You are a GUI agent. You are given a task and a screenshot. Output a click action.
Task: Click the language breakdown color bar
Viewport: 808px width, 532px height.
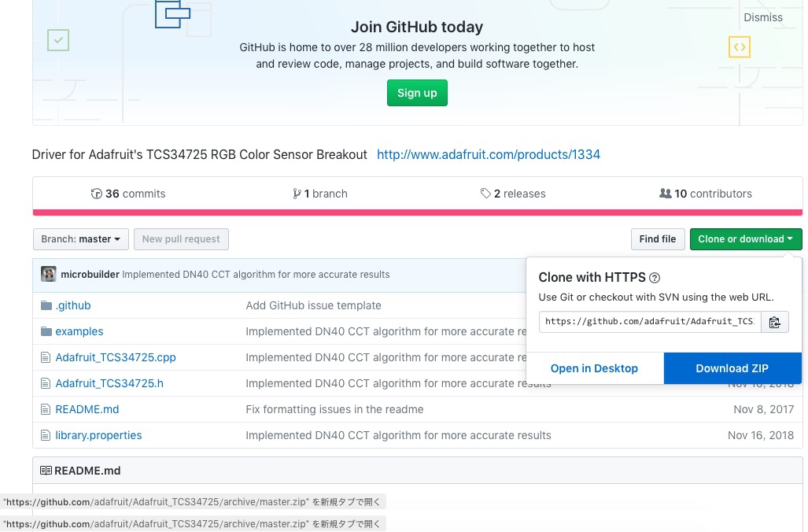click(x=418, y=212)
